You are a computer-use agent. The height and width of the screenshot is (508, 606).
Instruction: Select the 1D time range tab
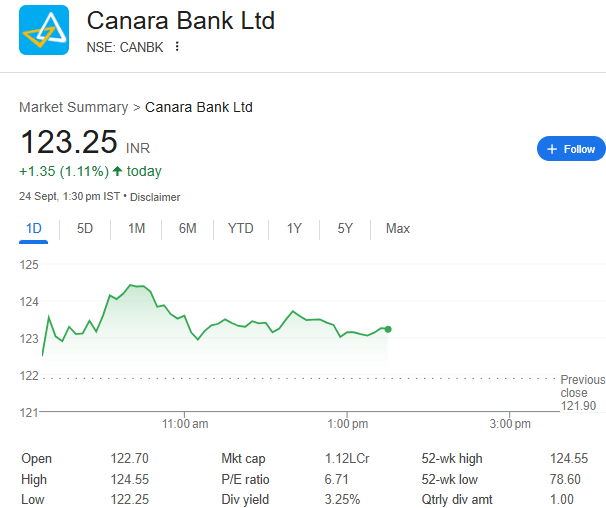34,228
